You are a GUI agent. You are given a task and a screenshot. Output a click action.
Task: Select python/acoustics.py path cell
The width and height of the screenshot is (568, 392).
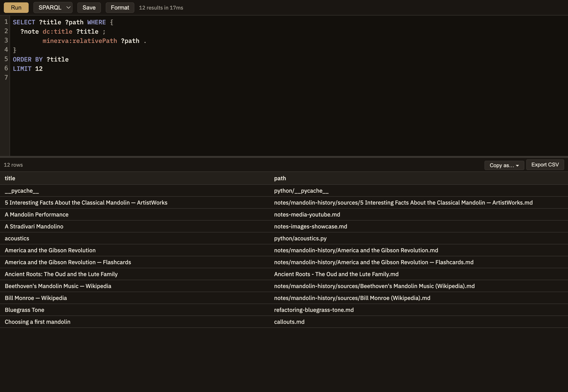(419, 238)
